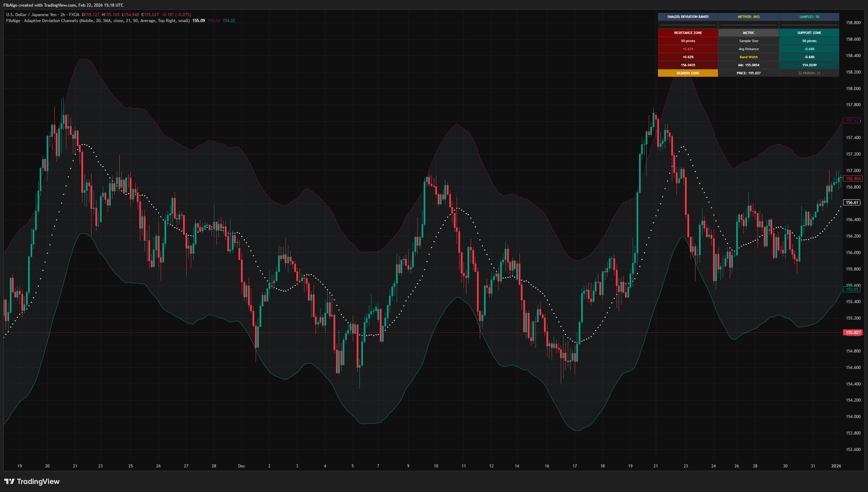
Task: Click the red-outlined 156.904 price label
Action: pyautogui.click(x=852, y=179)
